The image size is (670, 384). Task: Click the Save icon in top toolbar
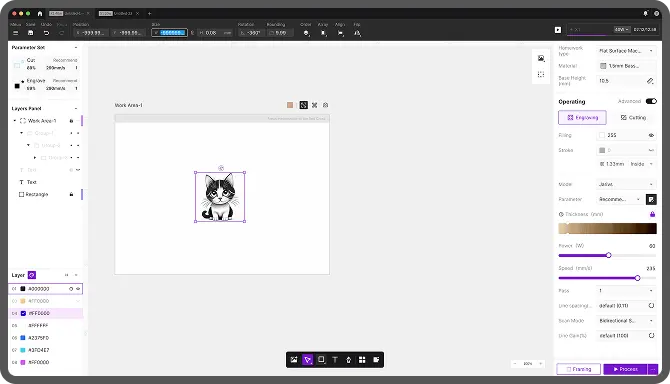(x=30, y=33)
